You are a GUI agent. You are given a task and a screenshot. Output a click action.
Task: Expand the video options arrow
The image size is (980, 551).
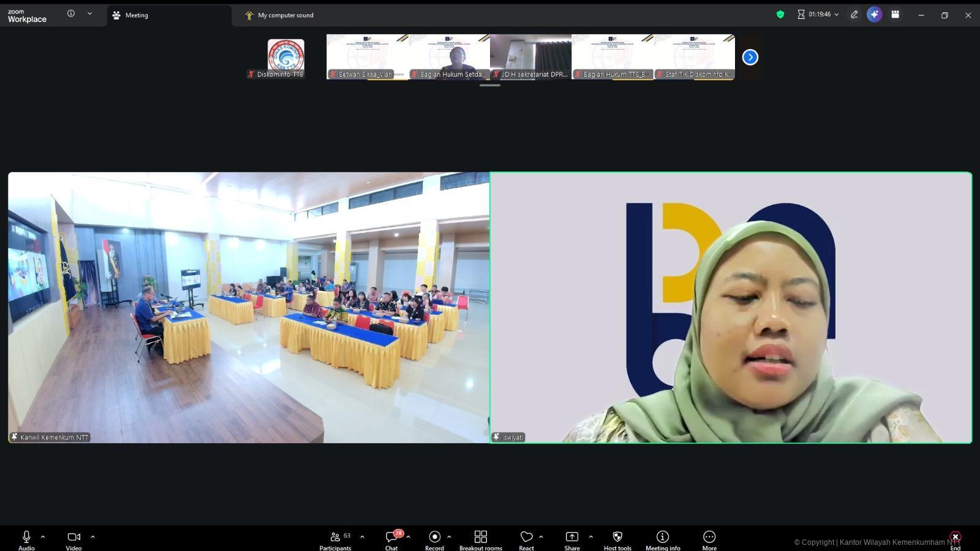[x=93, y=537]
